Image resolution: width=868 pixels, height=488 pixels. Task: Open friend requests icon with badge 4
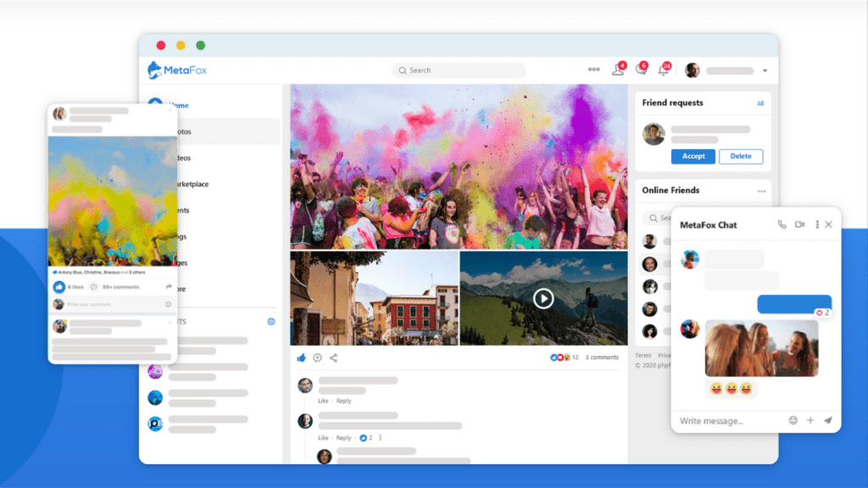point(618,69)
